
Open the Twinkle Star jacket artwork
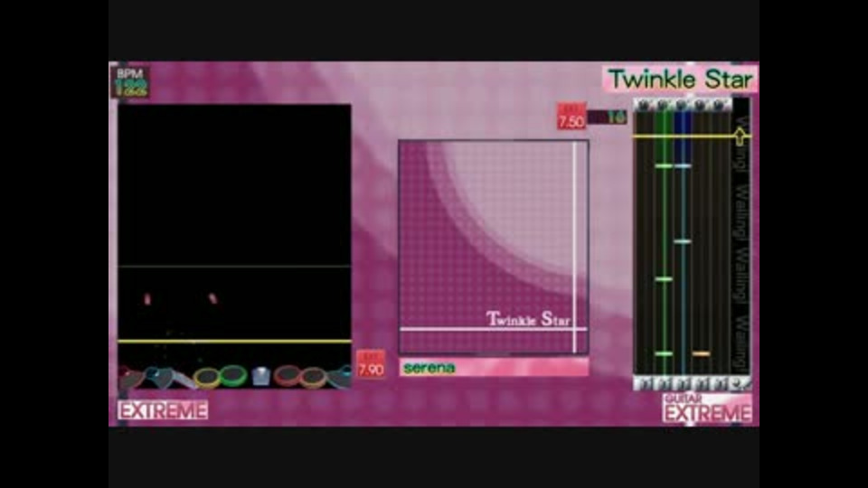(x=494, y=247)
